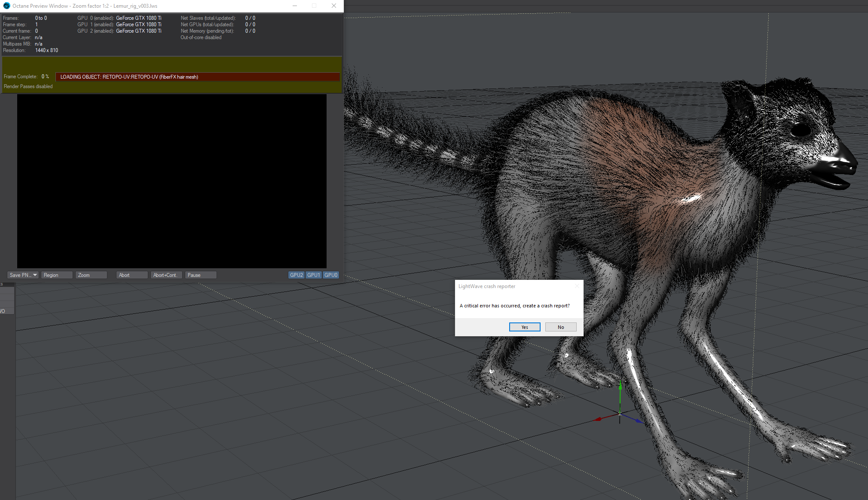Click the Abort+Cont. button

[166, 275]
